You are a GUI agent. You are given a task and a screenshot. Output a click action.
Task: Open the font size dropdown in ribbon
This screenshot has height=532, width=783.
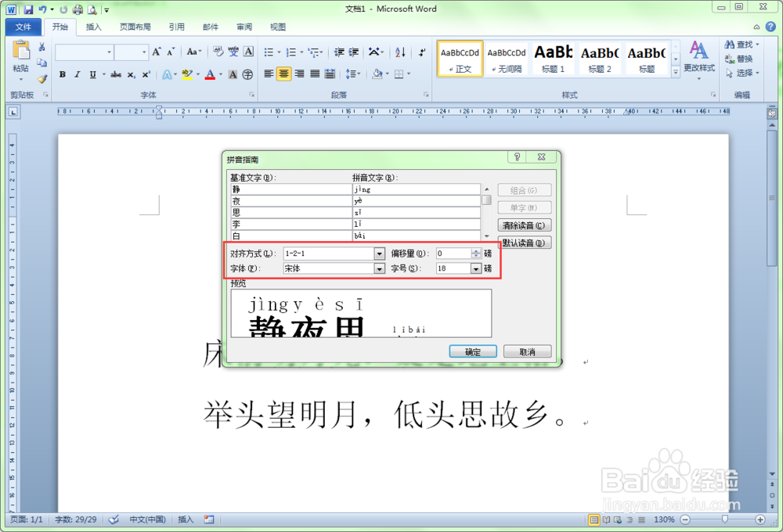(x=144, y=52)
